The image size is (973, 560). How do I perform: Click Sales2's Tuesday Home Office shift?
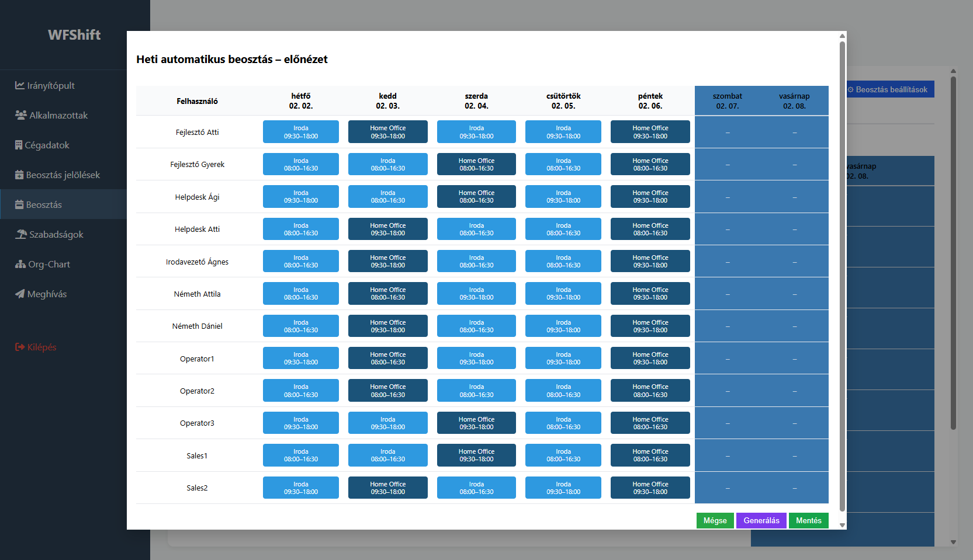click(387, 488)
